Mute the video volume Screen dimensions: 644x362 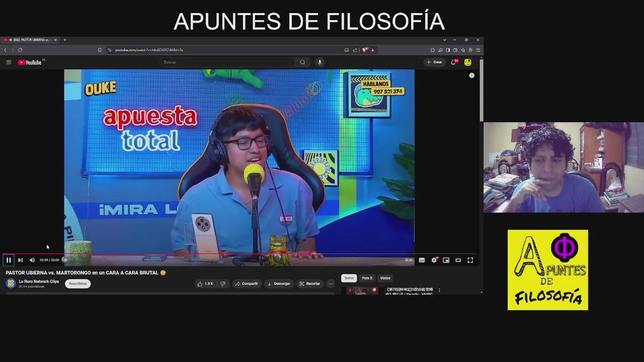click(x=32, y=260)
